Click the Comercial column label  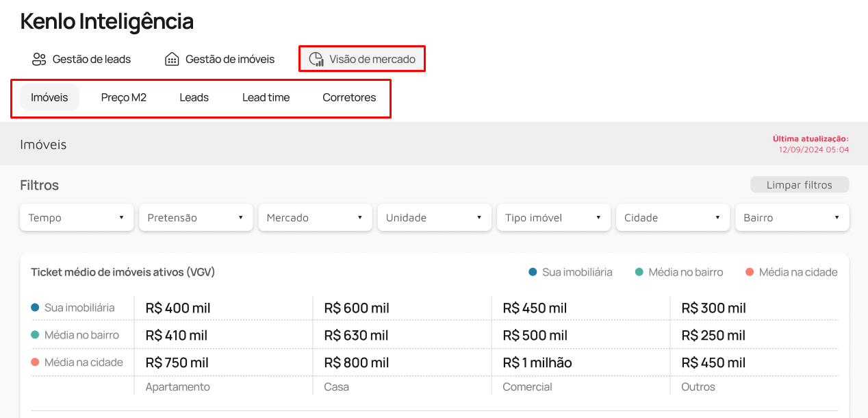pos(527,387)
